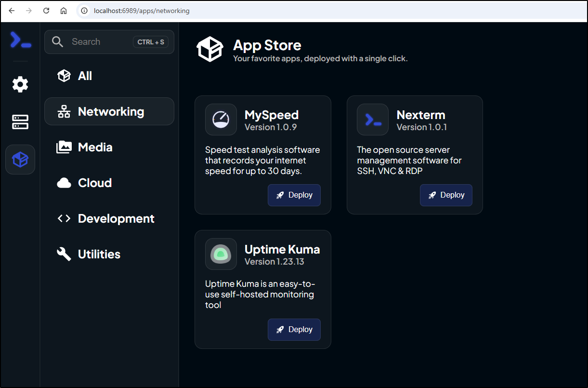Screen dimensions: 588x388
Task: Click the MySpeed speedometer app icon
Action: click(x=221, y=120)
